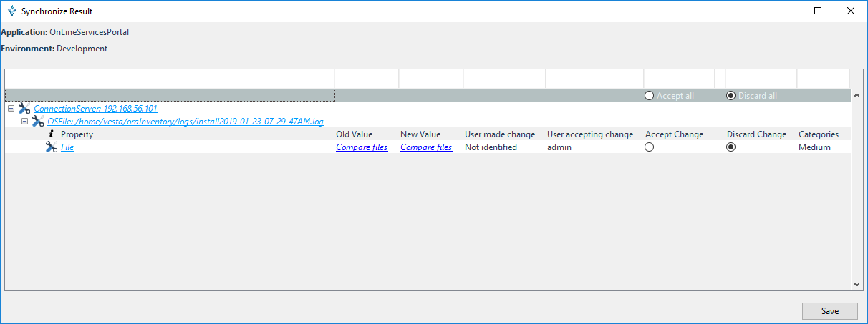868x324 pixels.
Task: Click the ConnectionServer wrench icon
Action: (x=24, y=109)
